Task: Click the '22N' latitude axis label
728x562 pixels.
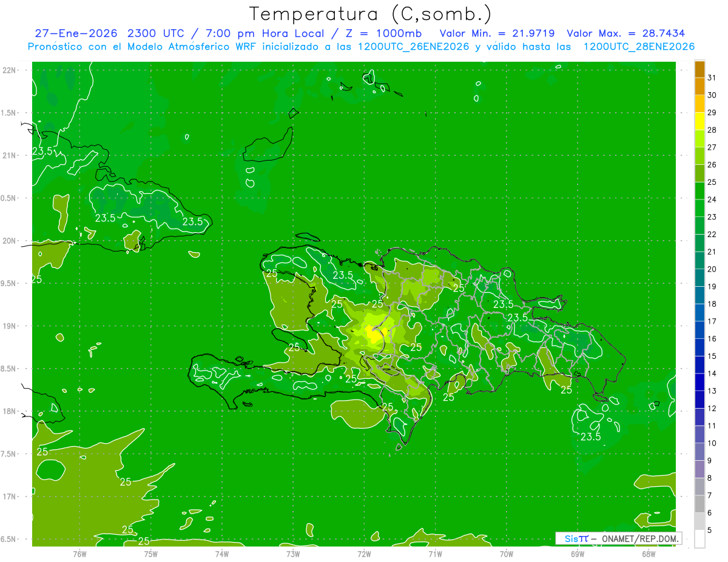Action: click(9, 70)
